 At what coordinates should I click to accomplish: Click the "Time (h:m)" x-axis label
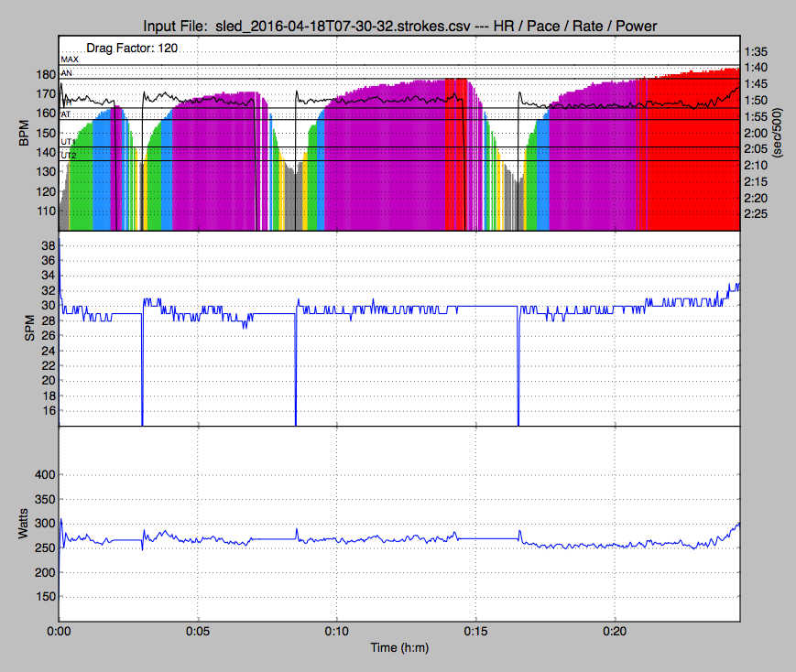pos(398,646)
